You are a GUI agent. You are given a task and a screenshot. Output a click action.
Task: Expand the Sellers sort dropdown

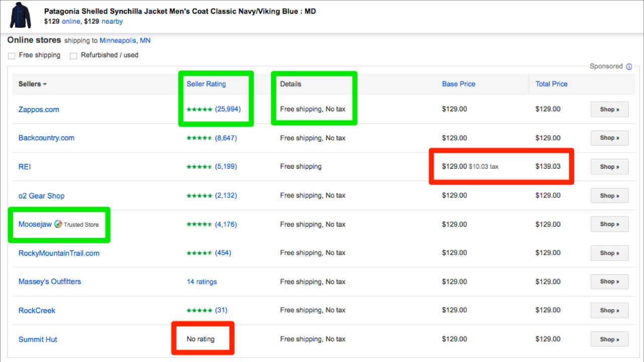click(x=33, y=84)
